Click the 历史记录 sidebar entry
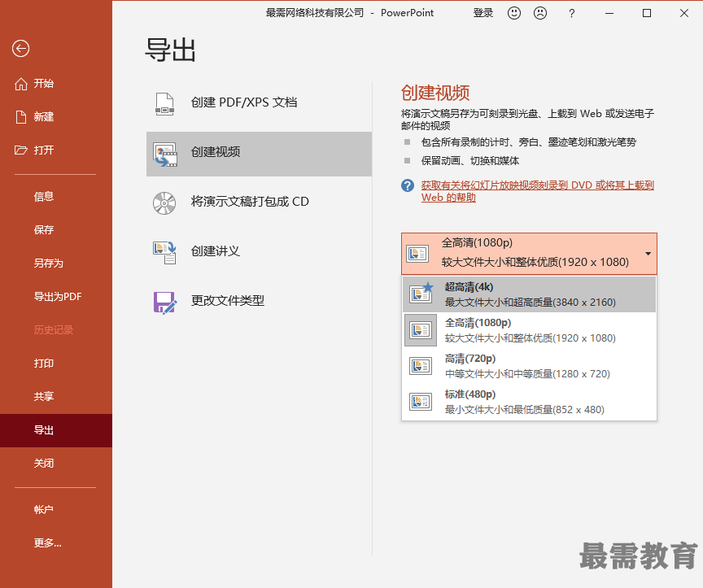Screen dimensions: 703x588 (x=54, y=330)
